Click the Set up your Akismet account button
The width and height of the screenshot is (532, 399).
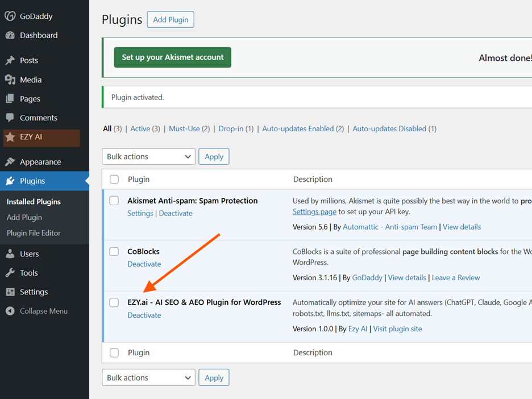click(x=172, y=57)
